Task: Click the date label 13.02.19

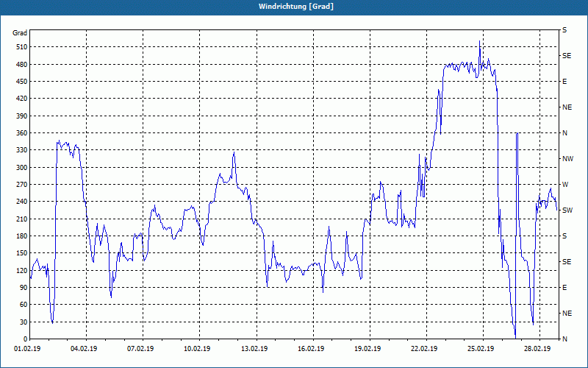Action: tap(254, 349)
